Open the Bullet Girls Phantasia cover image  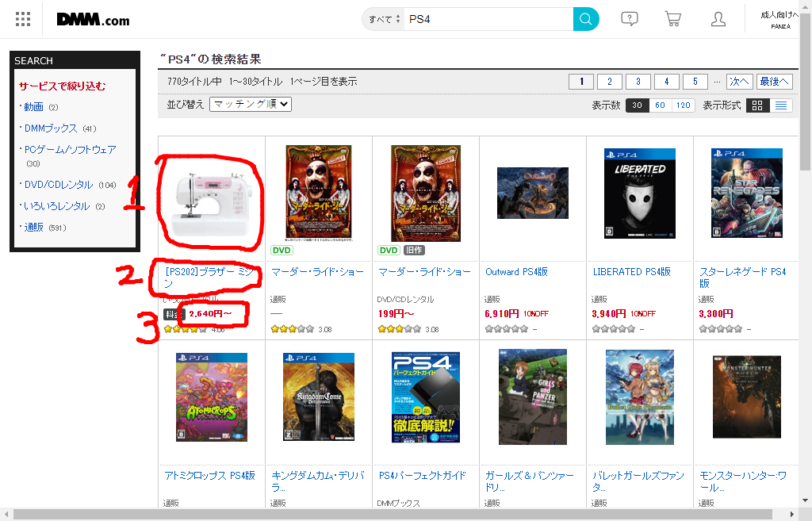pyautogui.click(x=640, y=396)
